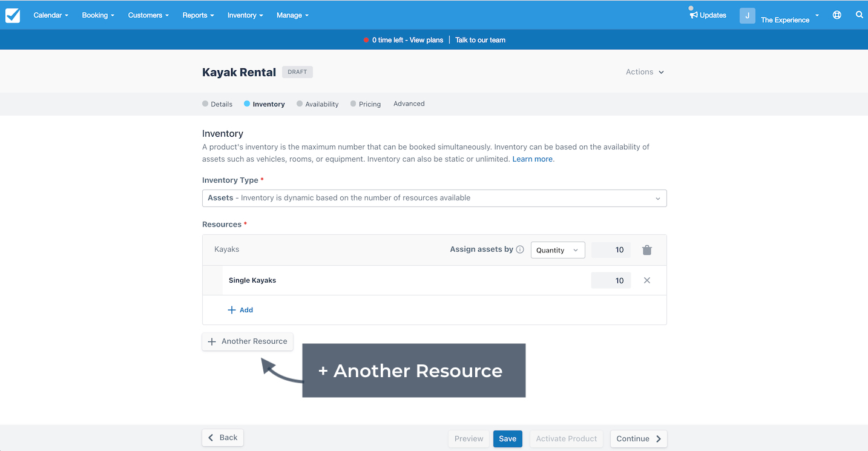Image resolution: width=868 pixels, height=451 pixels.
Task: Click the Single Kayaks row label
Action: point(252,280)
